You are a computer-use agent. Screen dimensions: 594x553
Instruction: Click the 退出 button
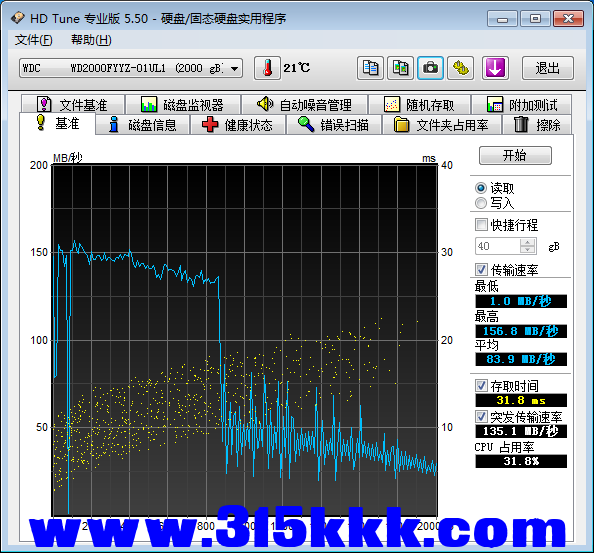(x=547, y=68)
